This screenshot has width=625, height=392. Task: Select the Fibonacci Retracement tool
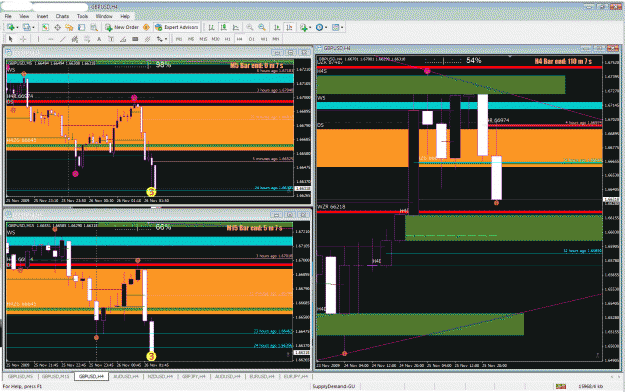tap(87, 39)
